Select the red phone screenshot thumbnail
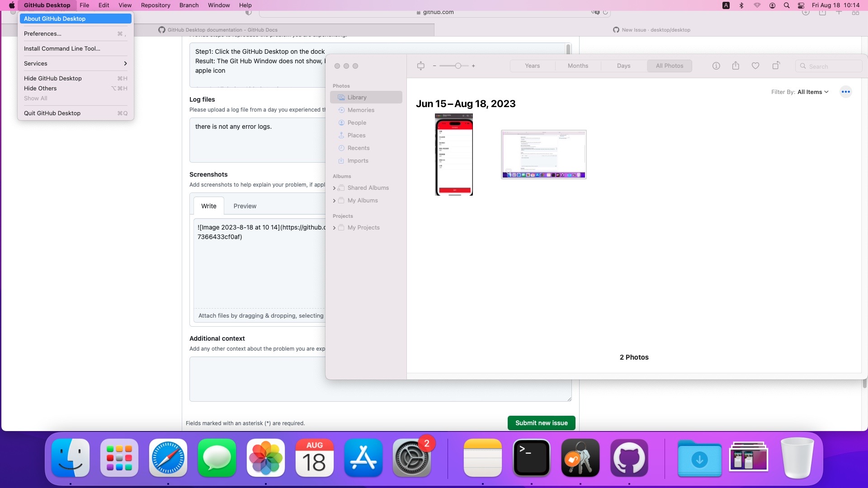868x488 pixels. tap(454, 155)
